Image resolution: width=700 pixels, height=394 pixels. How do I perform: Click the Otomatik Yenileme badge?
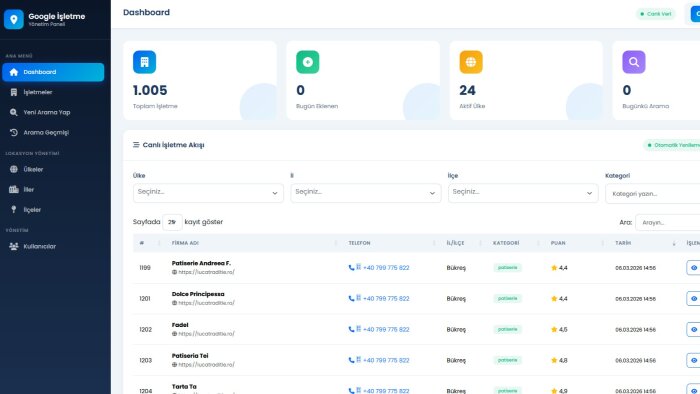click(x=672, y=145)
